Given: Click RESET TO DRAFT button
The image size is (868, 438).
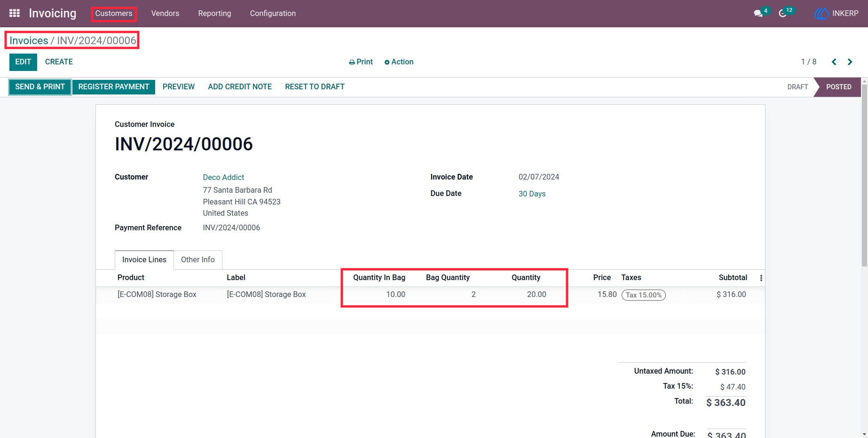Looking at the screenshot, I should click(315, 87).
